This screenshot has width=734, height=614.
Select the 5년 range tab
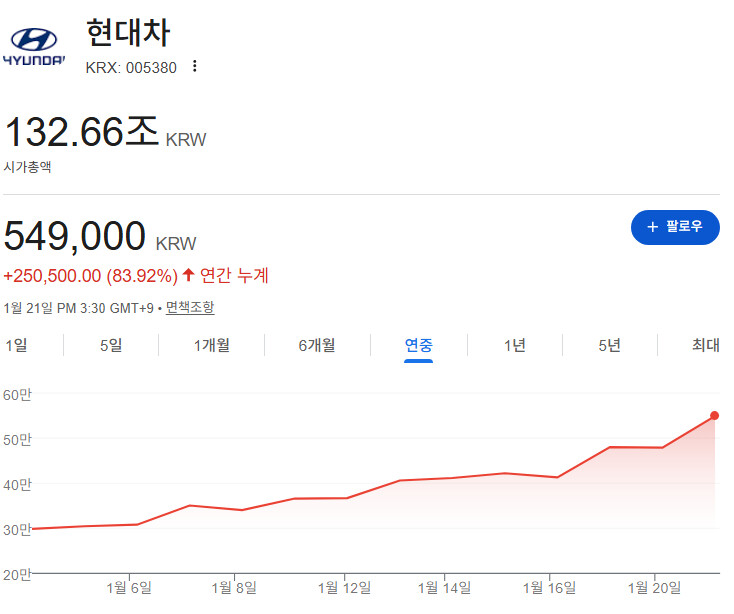[x=609, y=346]
